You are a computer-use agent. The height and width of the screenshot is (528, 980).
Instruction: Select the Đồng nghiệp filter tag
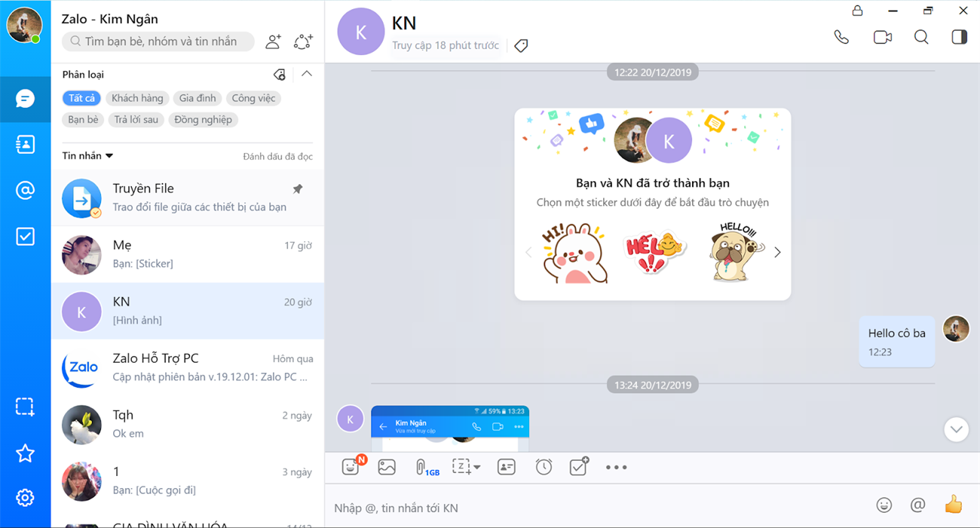[x=203, y=120]
